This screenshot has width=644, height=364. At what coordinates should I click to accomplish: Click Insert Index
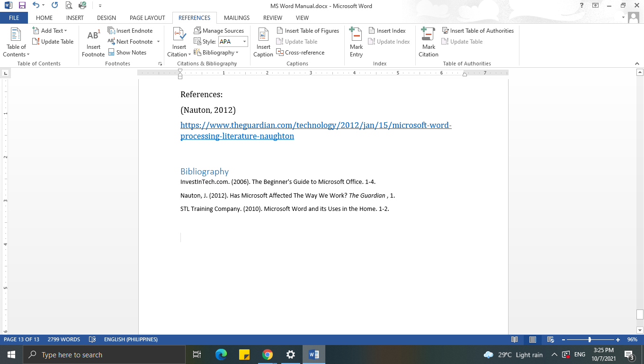(x=387, y=31)
